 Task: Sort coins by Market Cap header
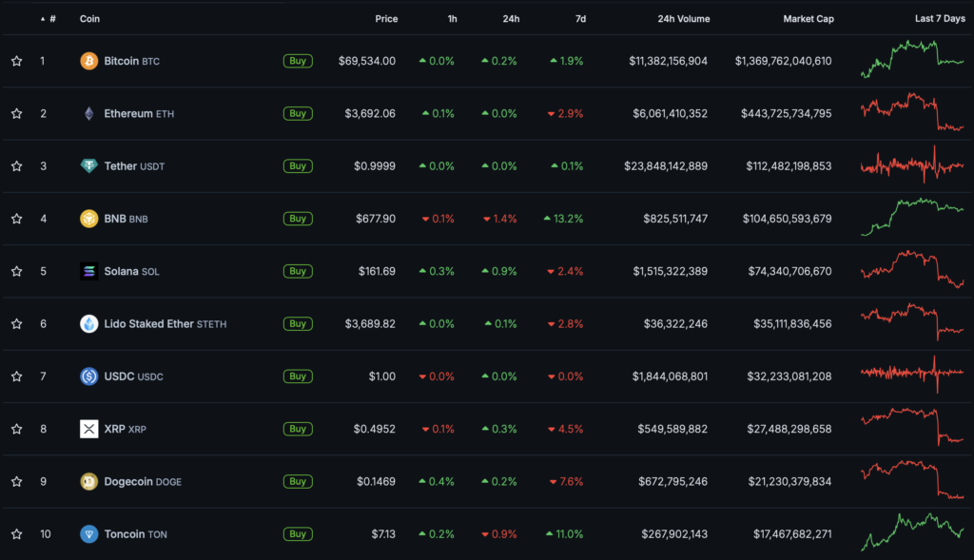click(x=808, y=19)
